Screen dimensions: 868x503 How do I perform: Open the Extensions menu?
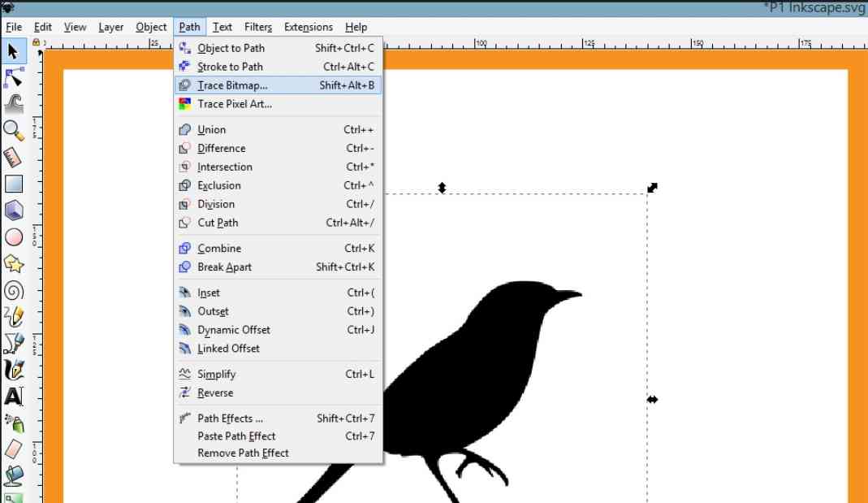pos(309,26)
